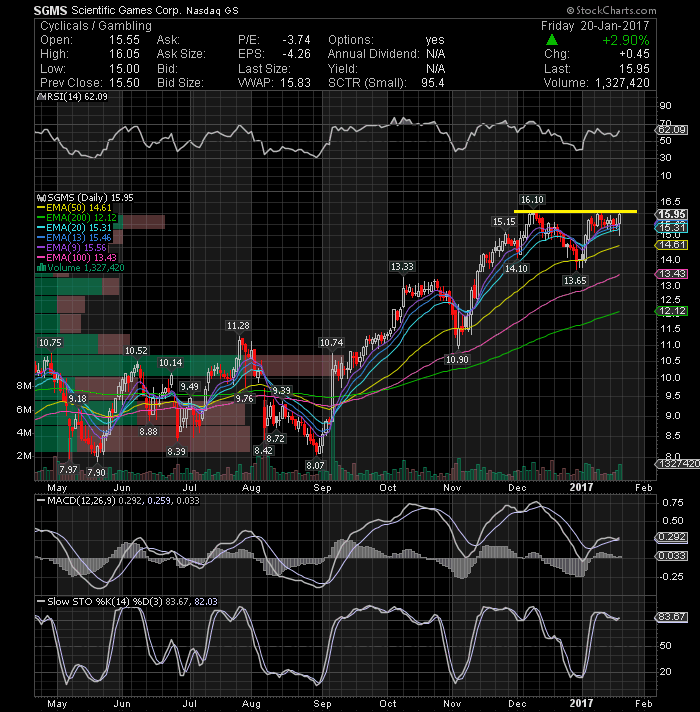Click the green up-arrow change indicator

pos(552,40)
